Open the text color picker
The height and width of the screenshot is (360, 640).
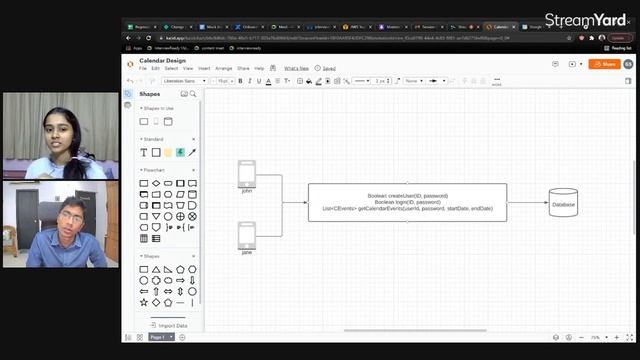pyautogui.click(x=268, y=81)
